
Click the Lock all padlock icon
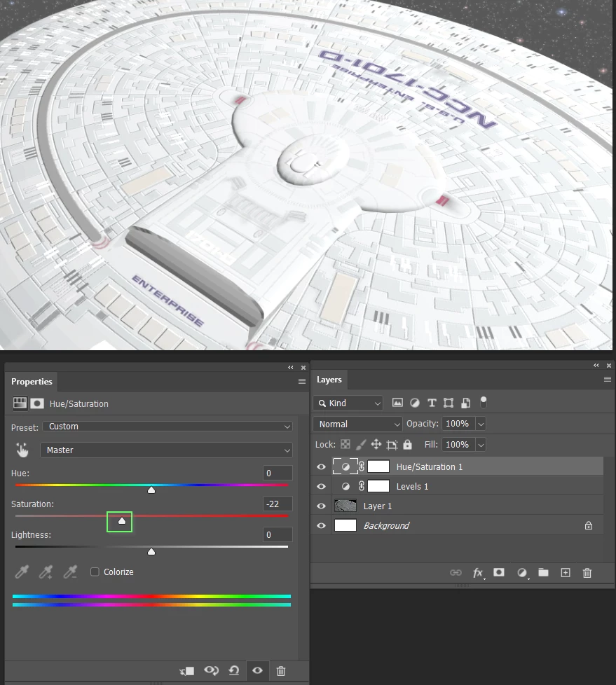pos(407,444)
